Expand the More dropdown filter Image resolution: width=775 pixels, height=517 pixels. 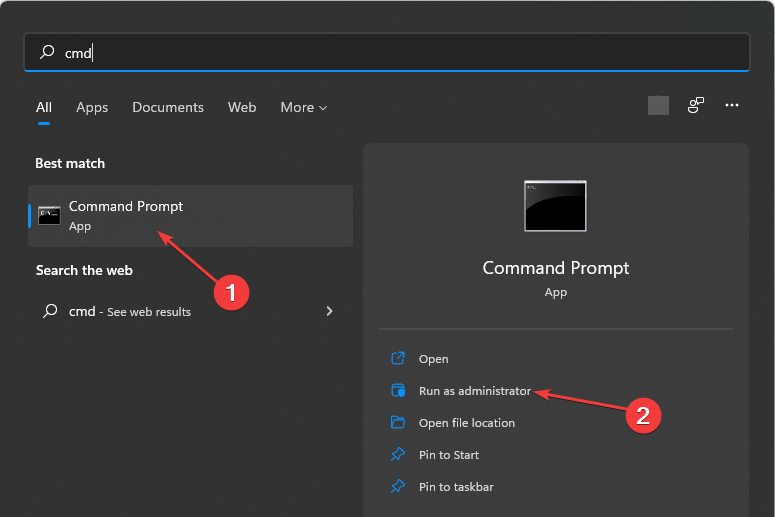click(x=304, y=107)
